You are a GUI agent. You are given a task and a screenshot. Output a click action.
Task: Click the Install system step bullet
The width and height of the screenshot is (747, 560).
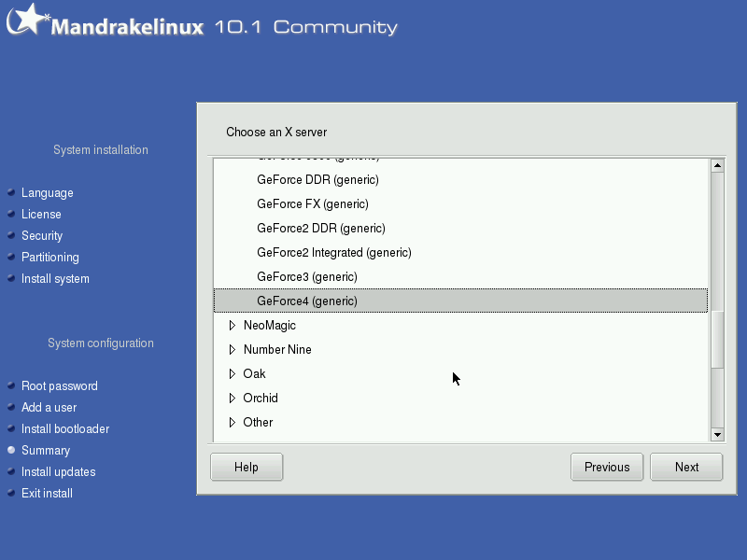pos(11,278)
